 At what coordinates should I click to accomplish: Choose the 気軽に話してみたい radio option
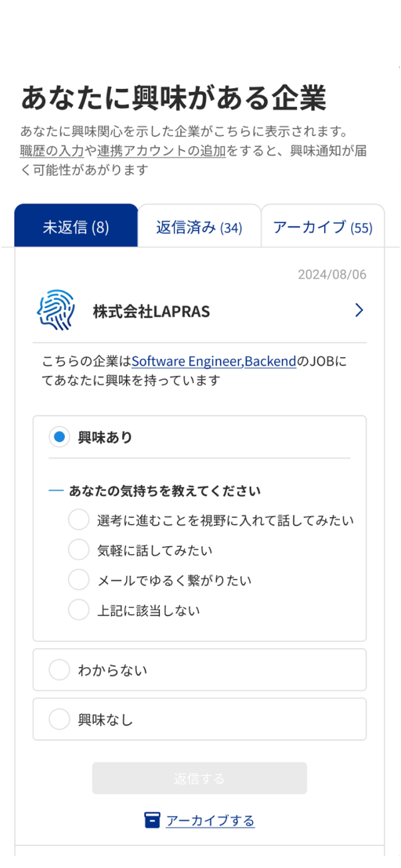pos(78,550)
